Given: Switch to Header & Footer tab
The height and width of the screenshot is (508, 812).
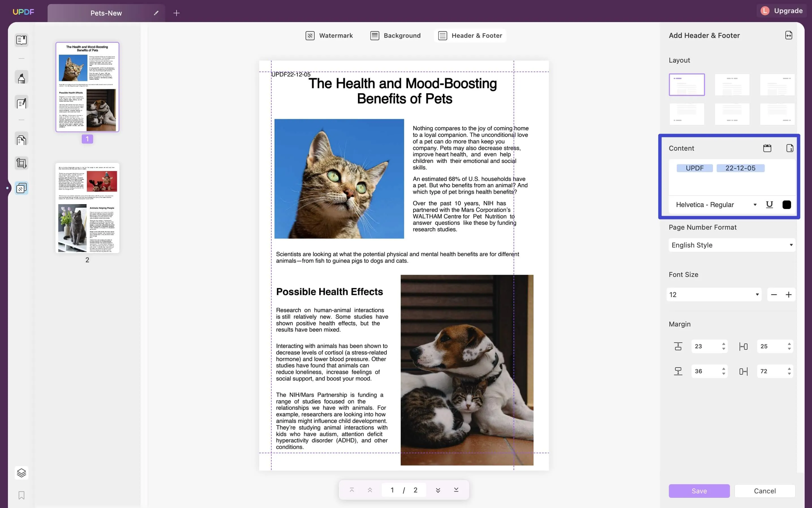Looking at the screenshot, I should (x=471, y=36).
